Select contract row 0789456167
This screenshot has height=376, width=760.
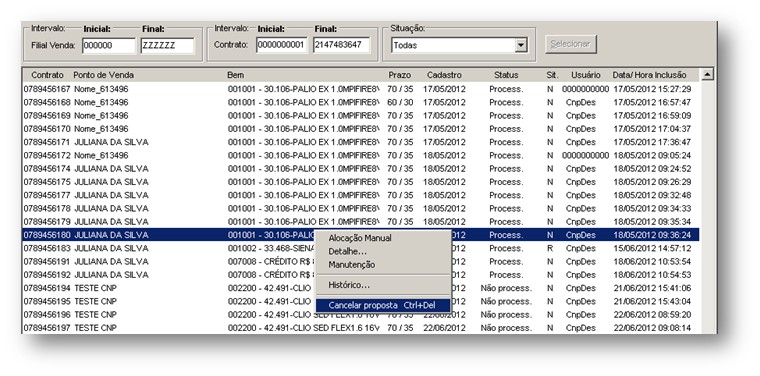pyautogui.click(x=361, y=89)
